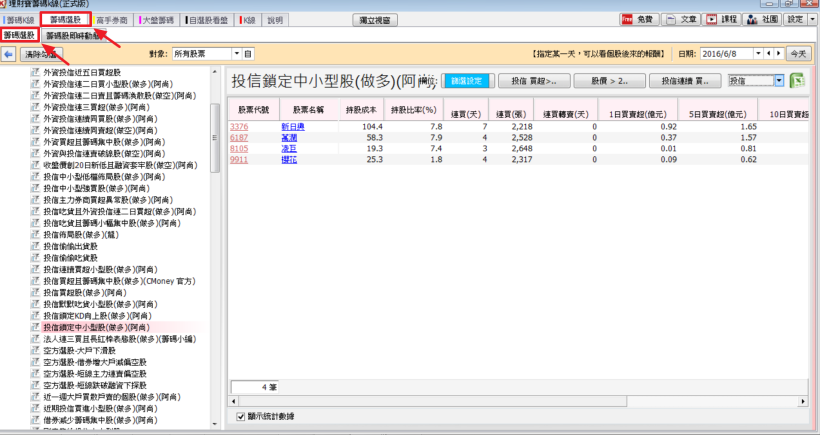Click icon of 投信鎖定KD向上股 strategy
The width and height of the screenshot is (820, 435).
tap(35, 316)
